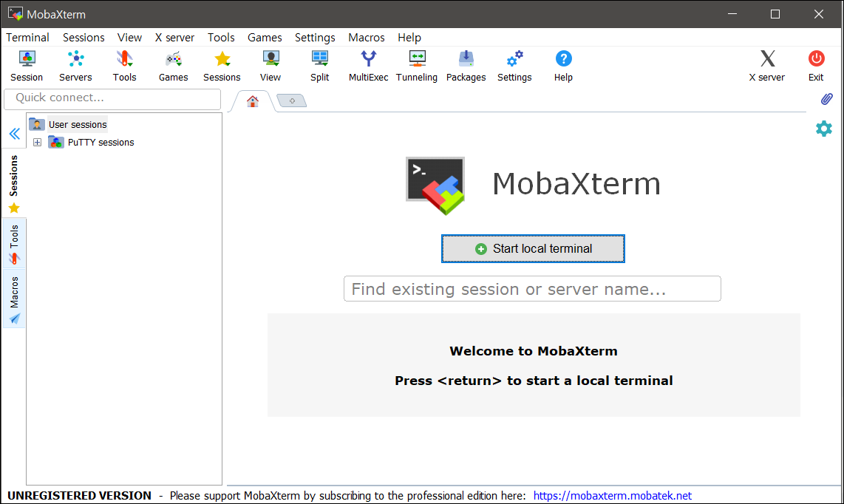Select the home tab
Viewport: 844px width, 504px height.
(x=253, y=101)
